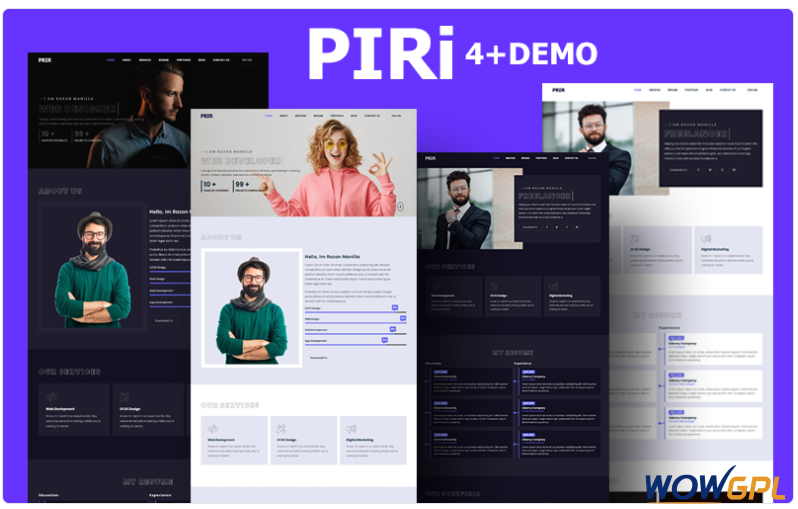This screenshot has height=509, width=798.
Task: Click the UI/UX Design icon in the dark Web Designer demo
Action: point(124,397)
